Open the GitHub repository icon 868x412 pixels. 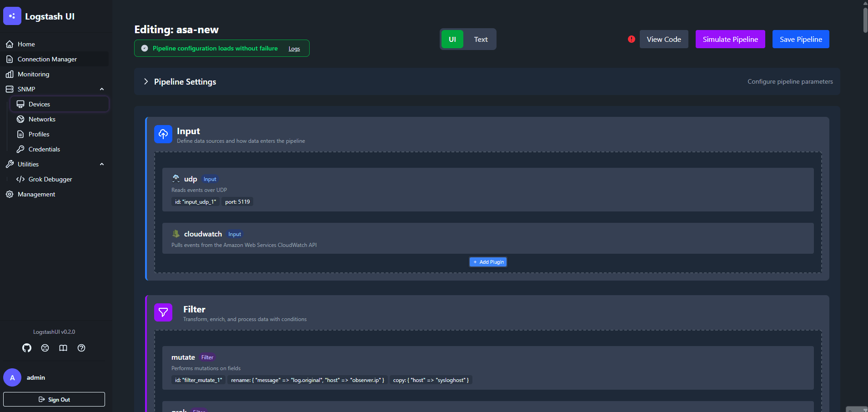tap(27, 348)
